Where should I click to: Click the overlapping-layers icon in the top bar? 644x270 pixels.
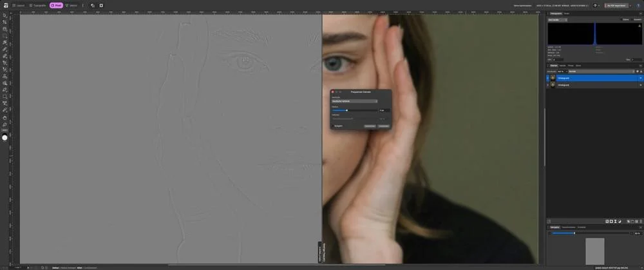[93, 5]
